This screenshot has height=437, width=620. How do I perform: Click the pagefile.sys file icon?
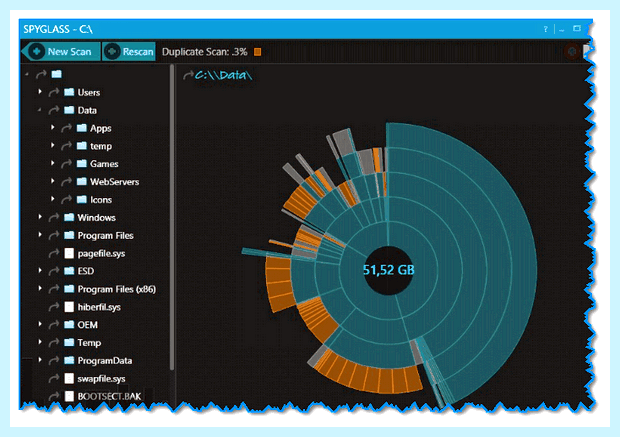tap(69, 253)
